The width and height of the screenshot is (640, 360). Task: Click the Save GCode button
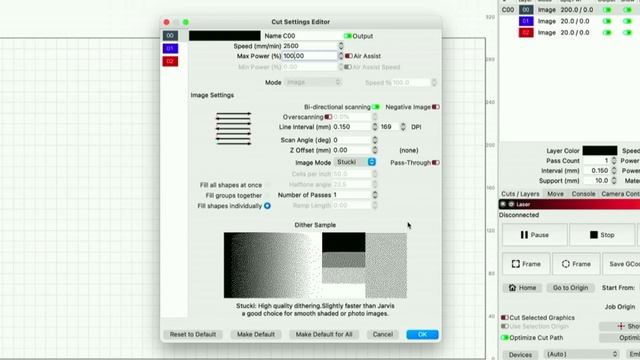[622, 264]
